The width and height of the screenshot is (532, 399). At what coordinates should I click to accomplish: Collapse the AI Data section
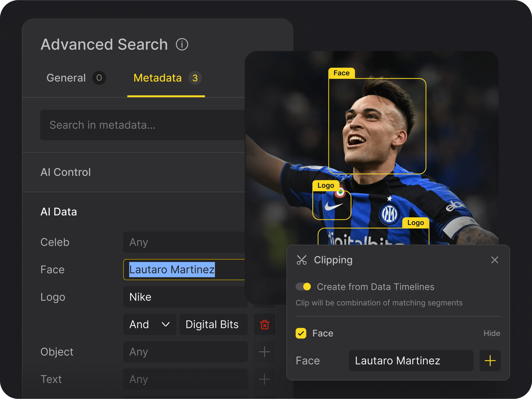click(59, 212)
